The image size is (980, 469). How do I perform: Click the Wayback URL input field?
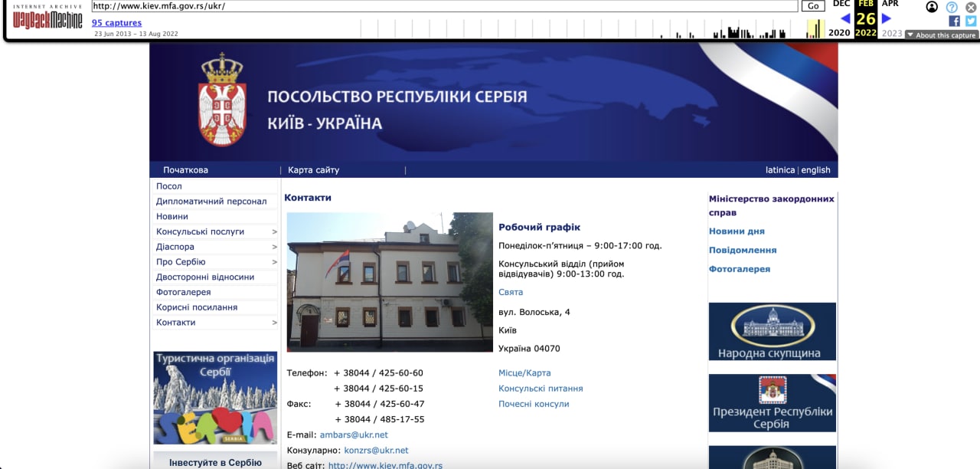[444, 6]
